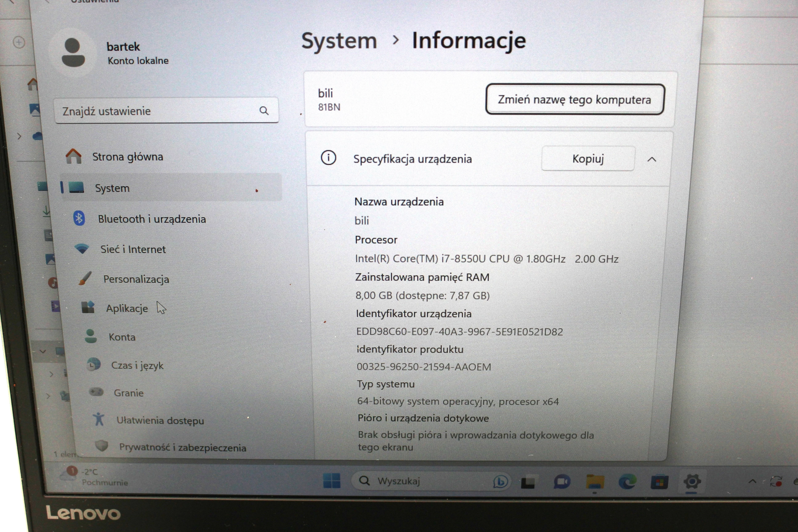Click the gamepad Granie icon
The width and height of the screenshot is (798, 532).
point(96,392)
